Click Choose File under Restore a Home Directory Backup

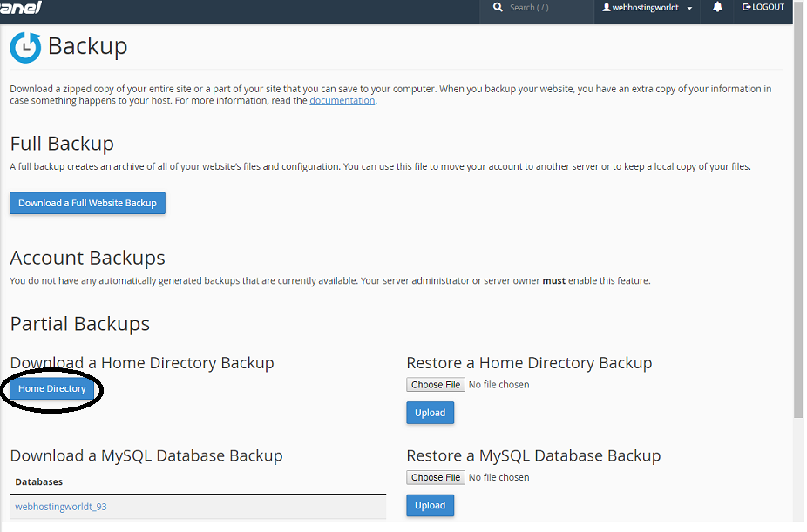[x=435, y=384]
